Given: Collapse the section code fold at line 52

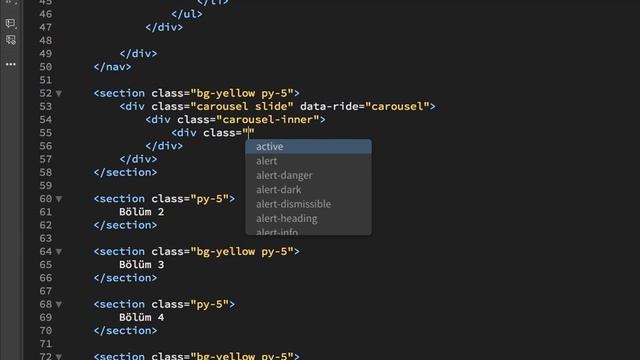Looking at the screenshot, I should pyautogui.click(x=59, y=93).
